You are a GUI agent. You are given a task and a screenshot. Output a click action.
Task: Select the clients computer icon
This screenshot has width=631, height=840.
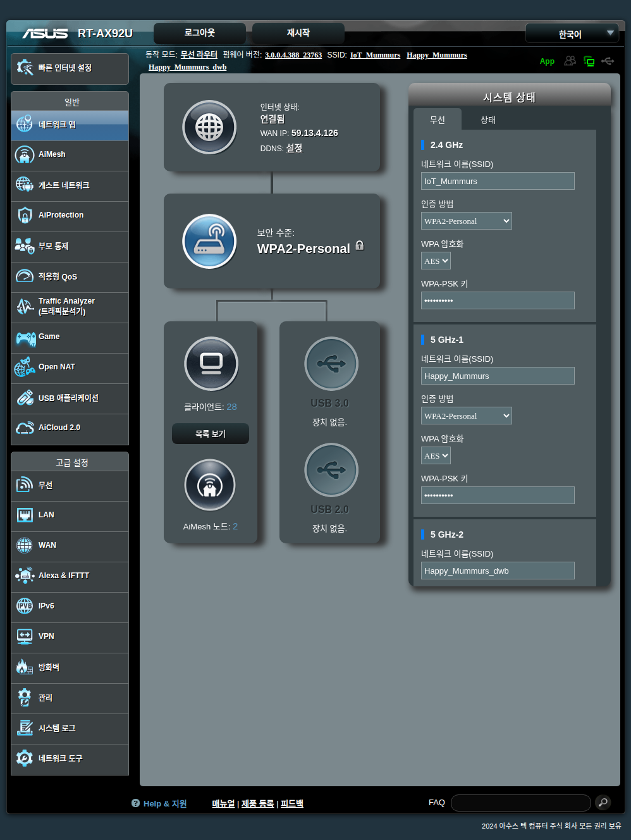[211, 364]
